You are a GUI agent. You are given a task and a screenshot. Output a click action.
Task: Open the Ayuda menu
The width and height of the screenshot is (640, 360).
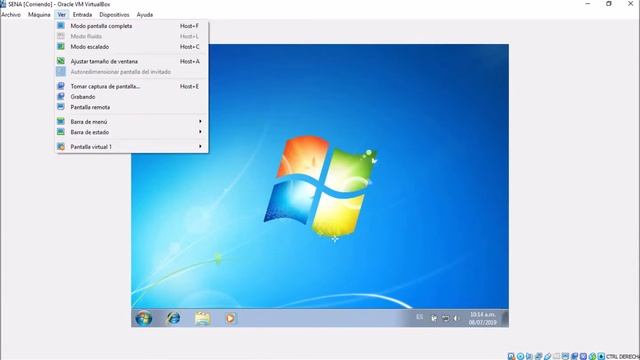point(144,15)
